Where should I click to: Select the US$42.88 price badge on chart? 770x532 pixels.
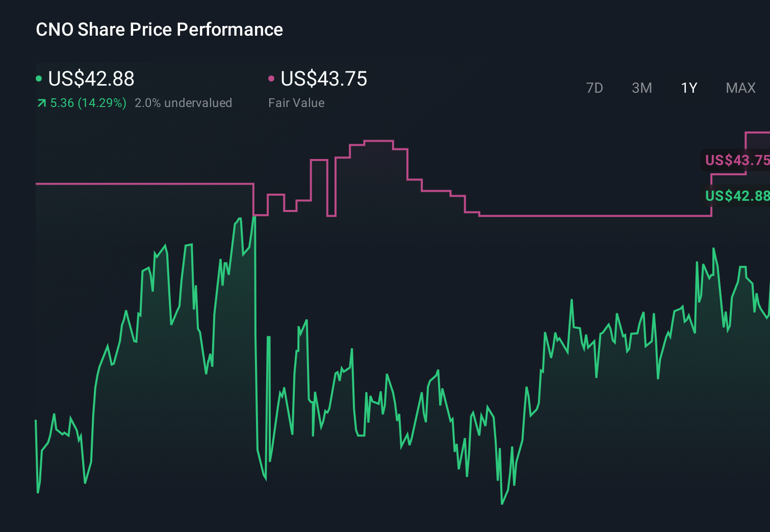click(x=735, y=196)
